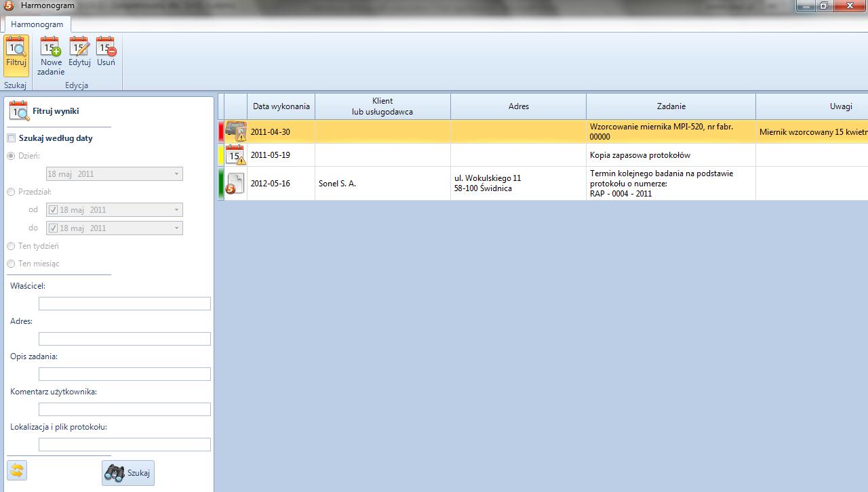Click the Termin kolejnego badania task cell
This screenshot has height=492, width=868.
[x=671, y=184]
